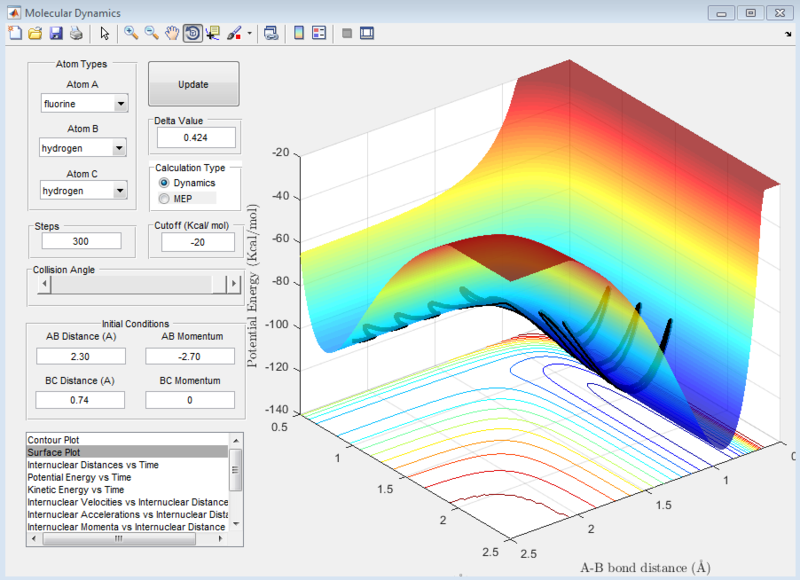The width and height of the screenshot is (800, 580).
Task: Click Collision Angle slider right arrow
Action: coord(234,284)
